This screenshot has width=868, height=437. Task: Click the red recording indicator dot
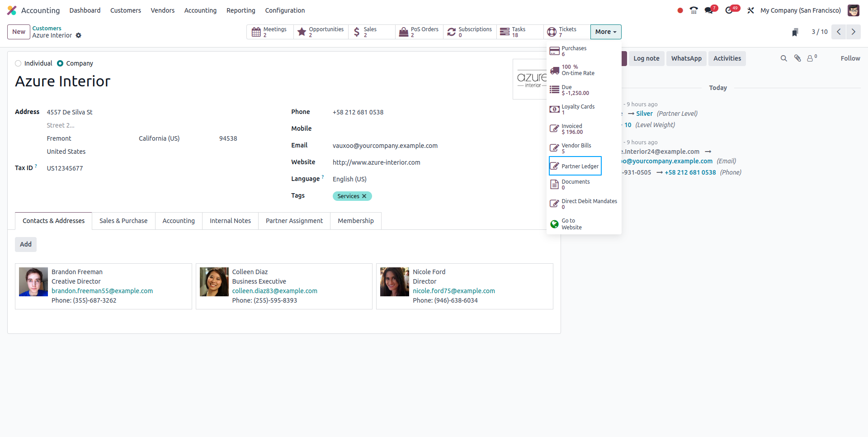(680, 10)
